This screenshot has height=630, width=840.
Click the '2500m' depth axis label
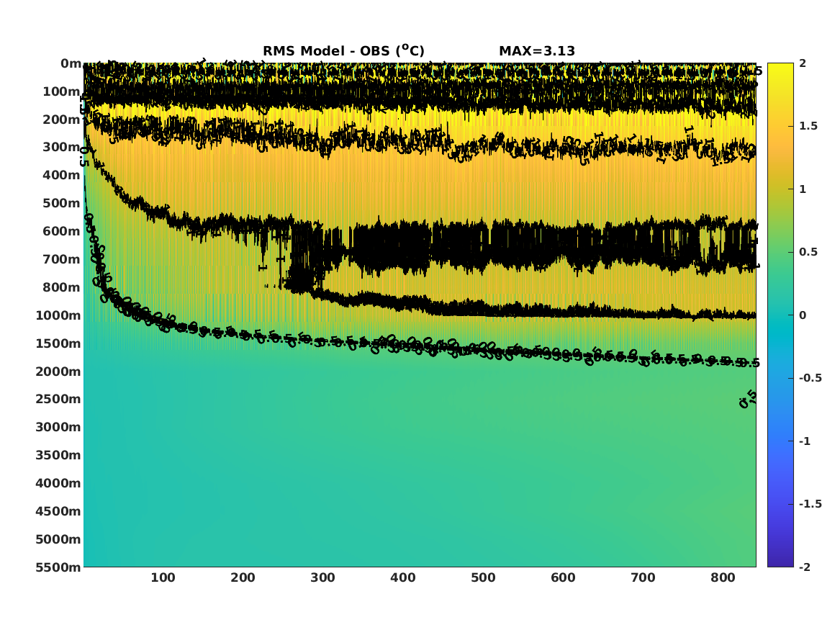(58, 399)
